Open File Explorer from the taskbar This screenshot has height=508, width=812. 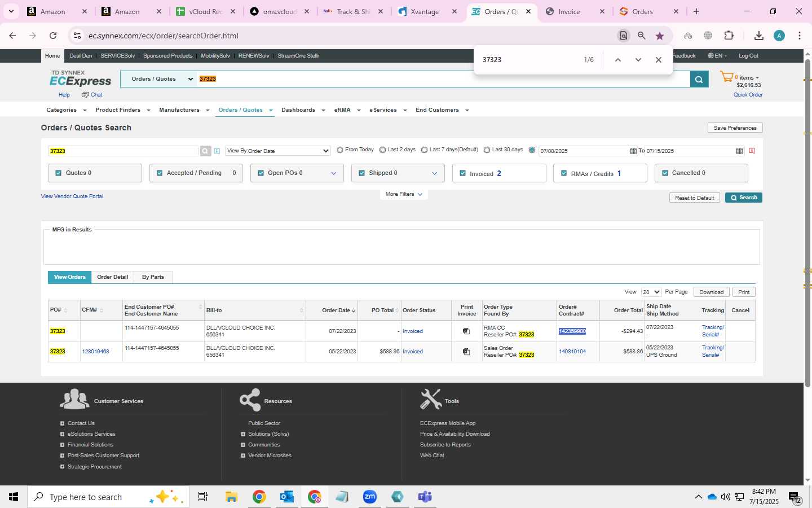(x=231, y=497)
